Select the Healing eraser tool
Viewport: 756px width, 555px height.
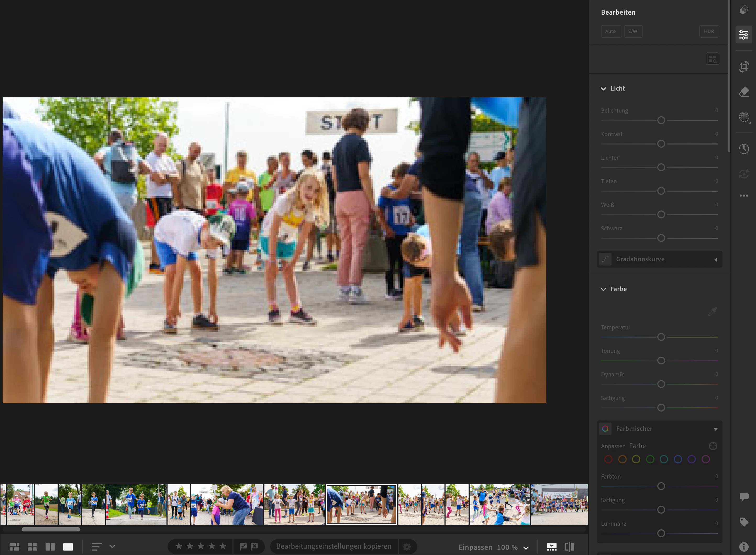744,92
